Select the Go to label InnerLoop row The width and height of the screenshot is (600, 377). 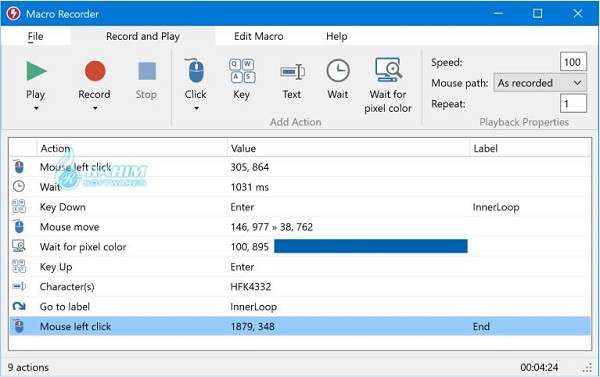(300, 307)
